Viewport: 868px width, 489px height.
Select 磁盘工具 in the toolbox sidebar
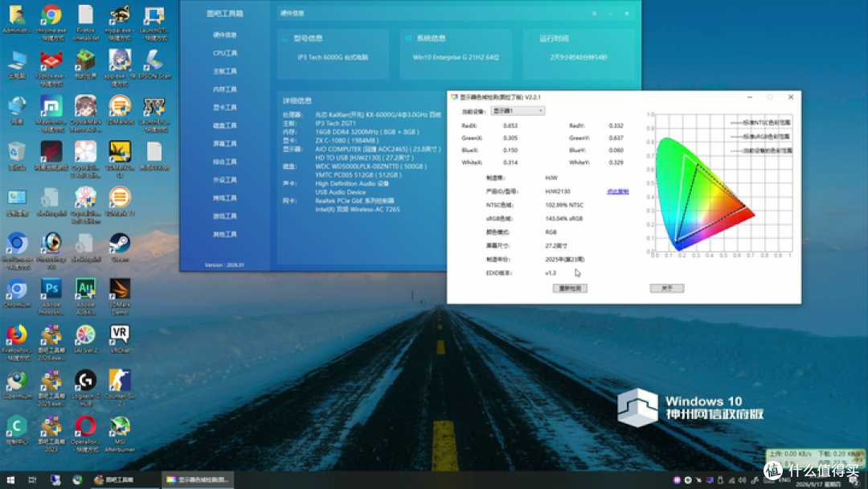(x=225, y=125)
